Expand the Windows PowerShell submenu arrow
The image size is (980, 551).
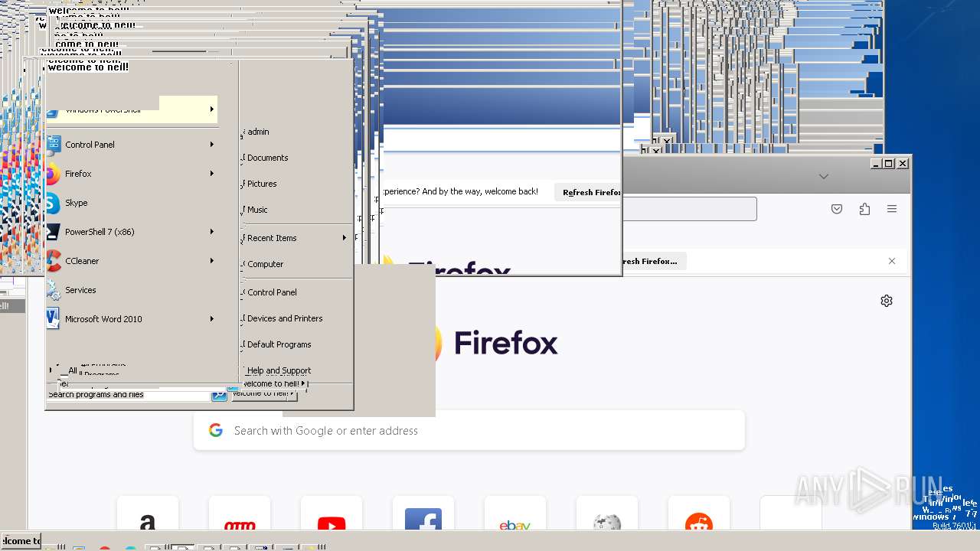coord(212,109)
